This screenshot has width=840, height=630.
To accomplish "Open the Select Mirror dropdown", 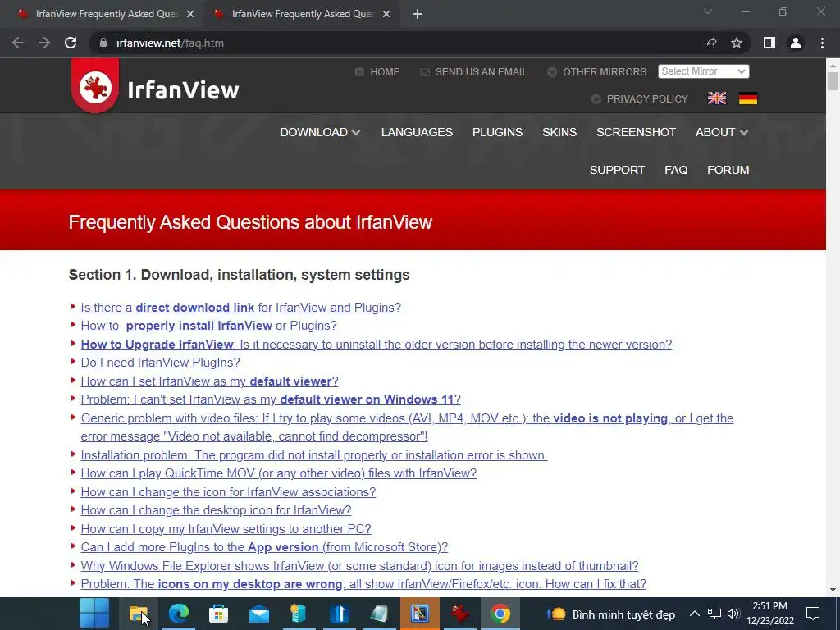I will [703, 71].
